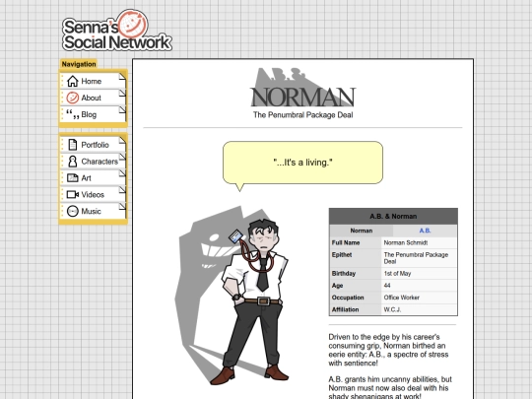
Task: Select the Norman tab in info table
Action: click(361, 231)
